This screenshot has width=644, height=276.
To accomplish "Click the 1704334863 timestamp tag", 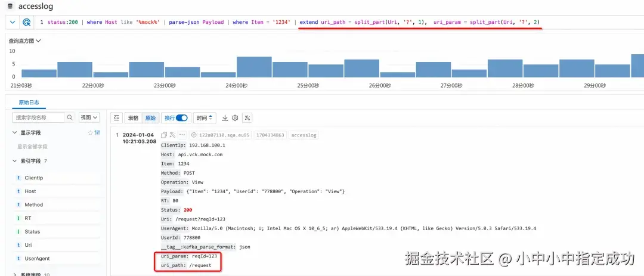I will coord(270,135).
